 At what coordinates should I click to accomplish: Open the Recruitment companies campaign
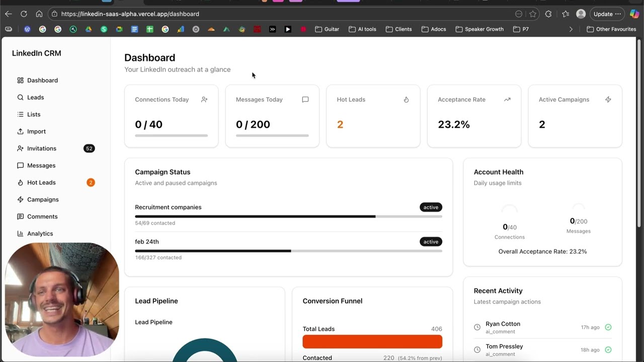click(x=168, y=207)
